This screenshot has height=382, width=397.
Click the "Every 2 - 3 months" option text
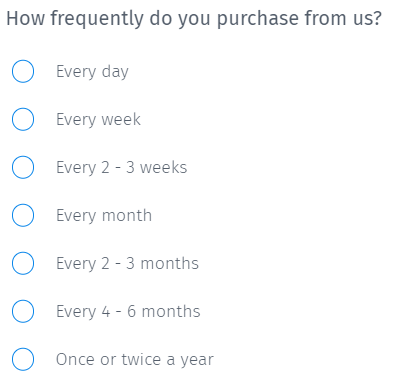coord(127,263)
